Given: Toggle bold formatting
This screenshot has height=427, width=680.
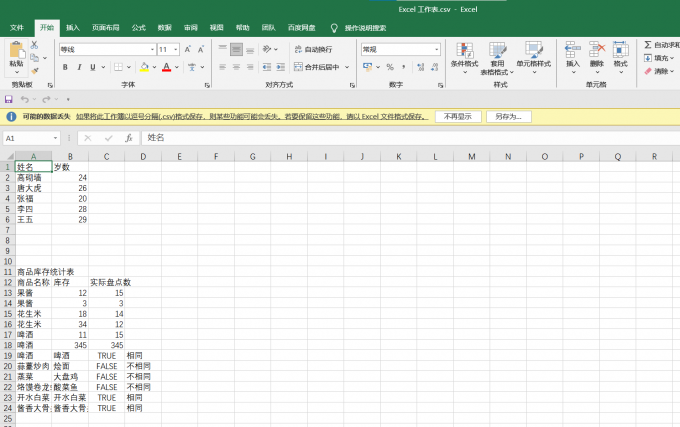Looking at the screenshot, I should coord(65,67).
